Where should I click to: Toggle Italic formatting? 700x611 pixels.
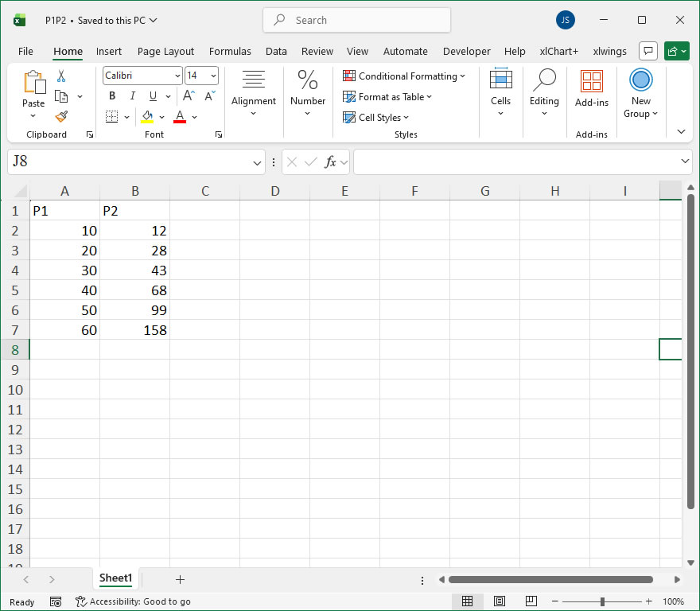(x=132, y=96)
